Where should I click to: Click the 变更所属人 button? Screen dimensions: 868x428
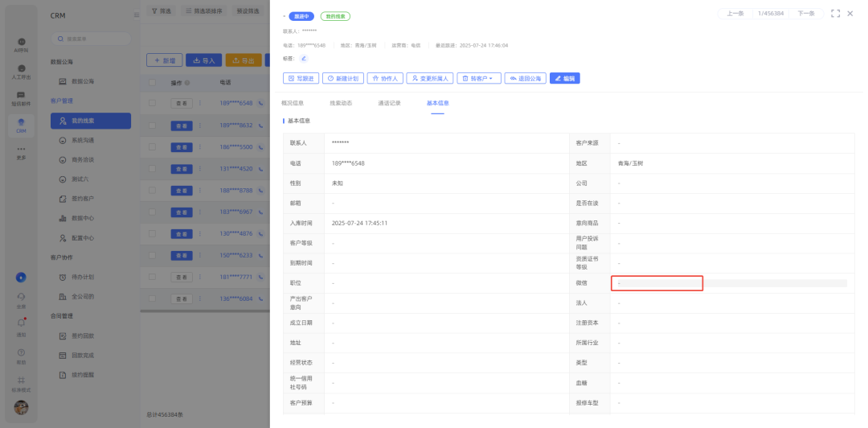tap(430, 79)
